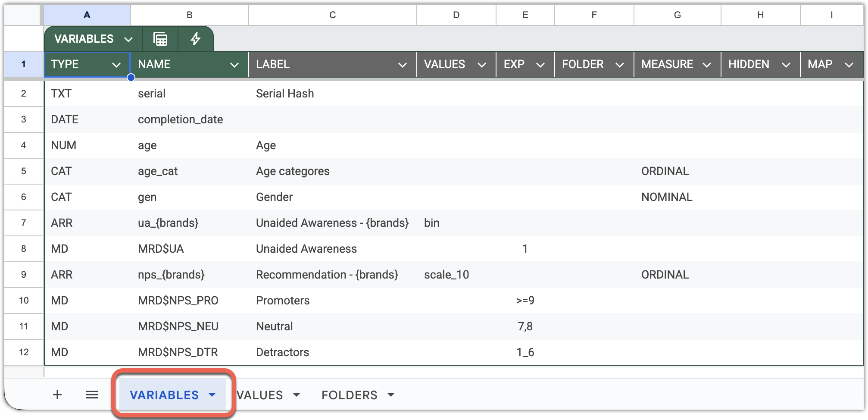Image resolution: width=868 pixels, height=420 pixels.
Task: Expand the NAME column filter dropdown
Action: [x=234, y=65]
